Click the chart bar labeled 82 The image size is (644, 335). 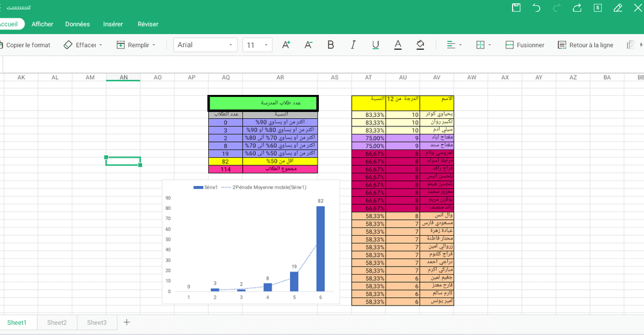[x=320, y=249]
